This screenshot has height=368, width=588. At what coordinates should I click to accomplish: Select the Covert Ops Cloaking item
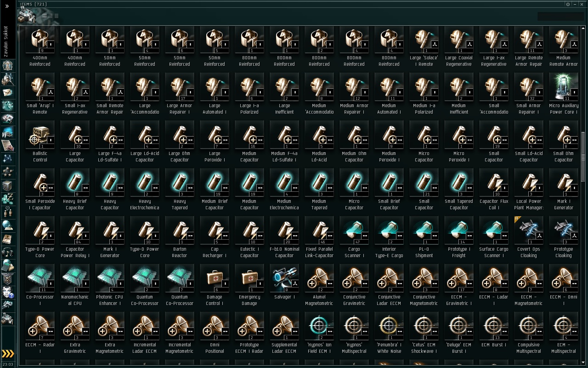pos(529,238)
